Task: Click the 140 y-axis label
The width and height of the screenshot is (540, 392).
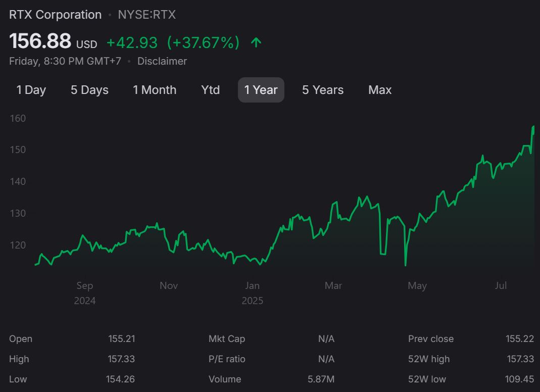Action: tap(18, 181)
